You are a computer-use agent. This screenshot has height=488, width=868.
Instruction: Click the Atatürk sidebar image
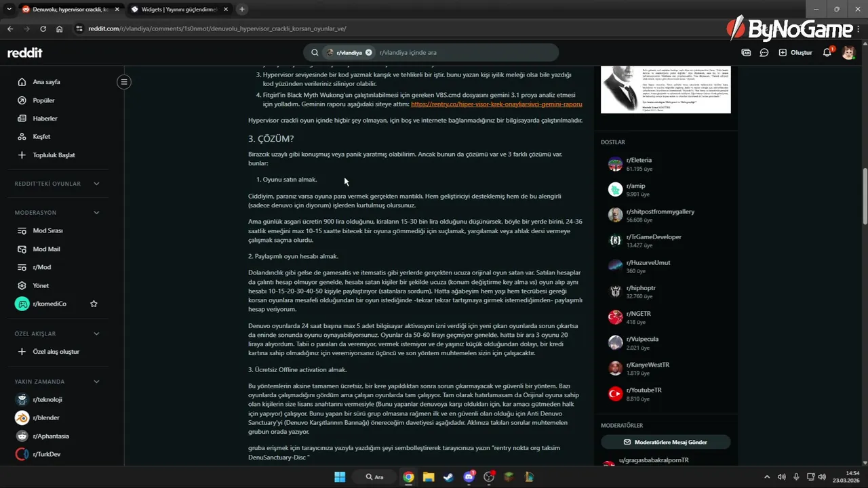(666, 89)
